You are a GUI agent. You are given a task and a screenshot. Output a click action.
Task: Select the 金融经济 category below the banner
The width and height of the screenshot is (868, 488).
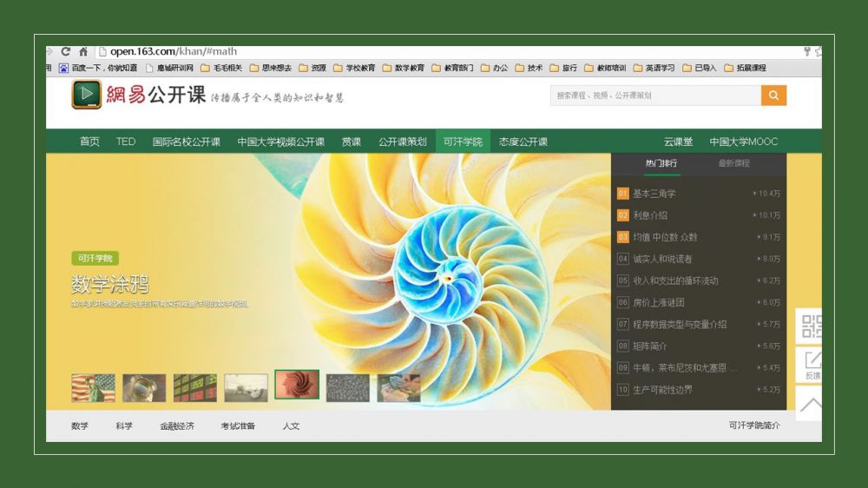click(177, 426)
